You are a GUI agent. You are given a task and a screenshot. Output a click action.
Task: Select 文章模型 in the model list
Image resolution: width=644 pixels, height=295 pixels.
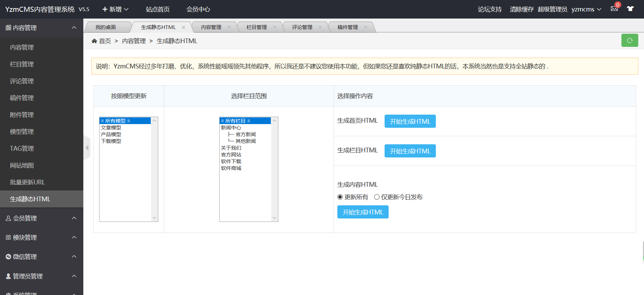[111, 128]
